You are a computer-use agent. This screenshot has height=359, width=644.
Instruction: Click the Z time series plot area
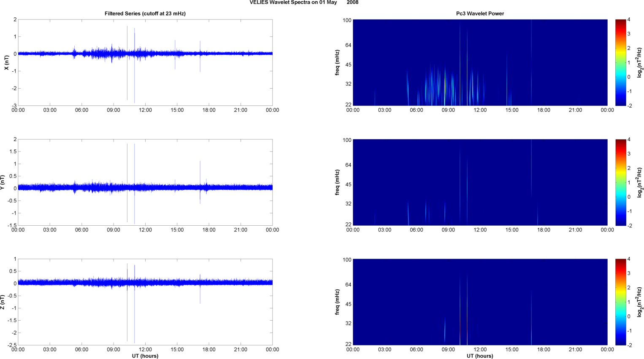(x=145, y=302)
